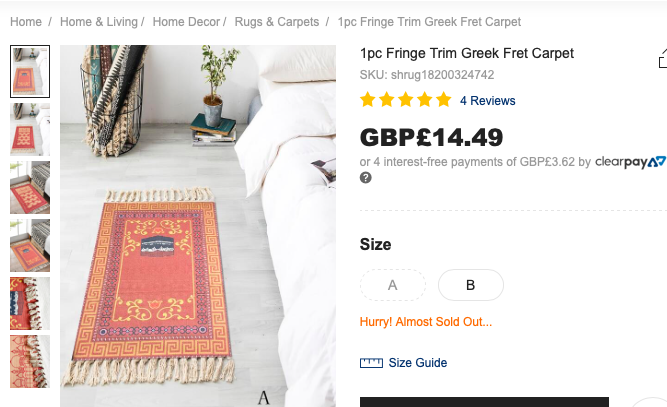
Task: Go to Home & Living breadcrumb
Action: [x=99, y=22]
